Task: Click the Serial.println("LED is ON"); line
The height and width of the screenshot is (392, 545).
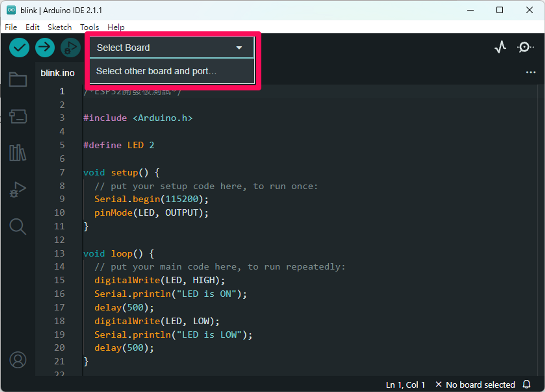Action: tap(170, 294)
